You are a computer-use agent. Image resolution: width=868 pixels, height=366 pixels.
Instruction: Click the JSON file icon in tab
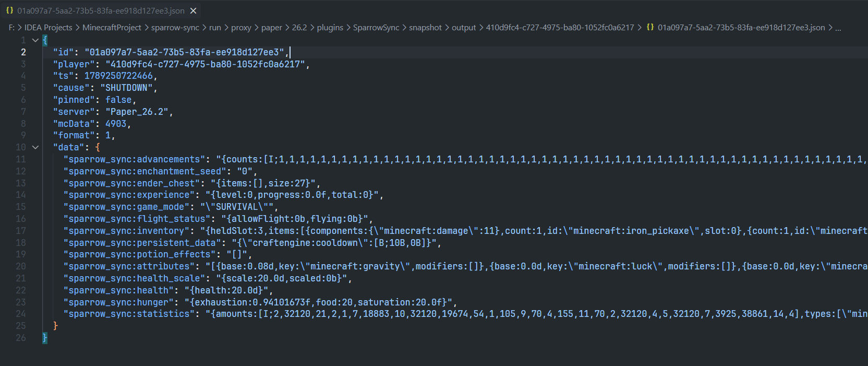tap(9, 10)
